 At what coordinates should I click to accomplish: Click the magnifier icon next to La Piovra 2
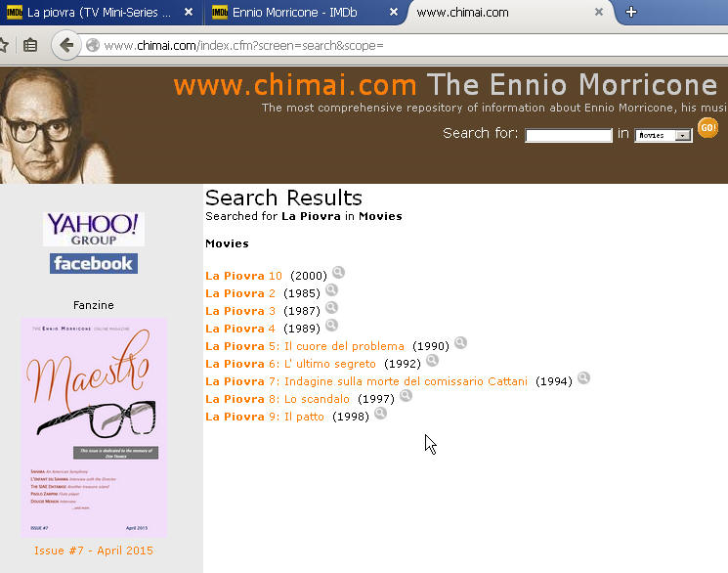[x=331, y=290]
